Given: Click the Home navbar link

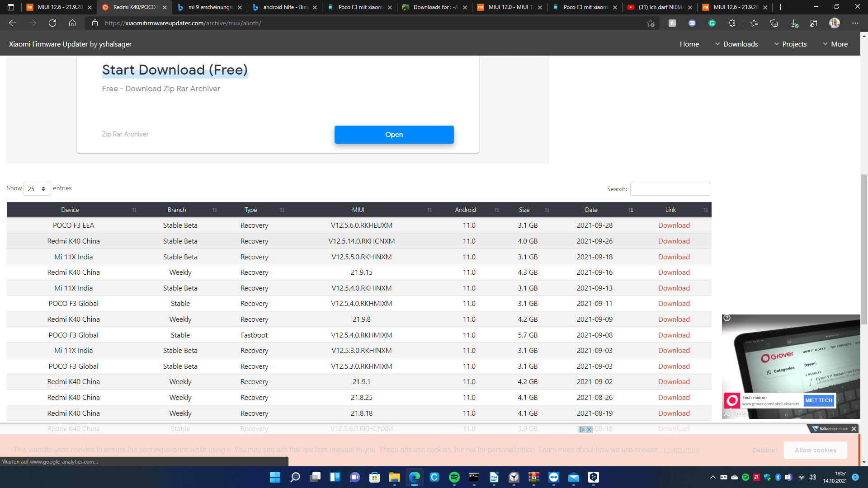Looking at the screenshot, I should (x=689, y=44).
